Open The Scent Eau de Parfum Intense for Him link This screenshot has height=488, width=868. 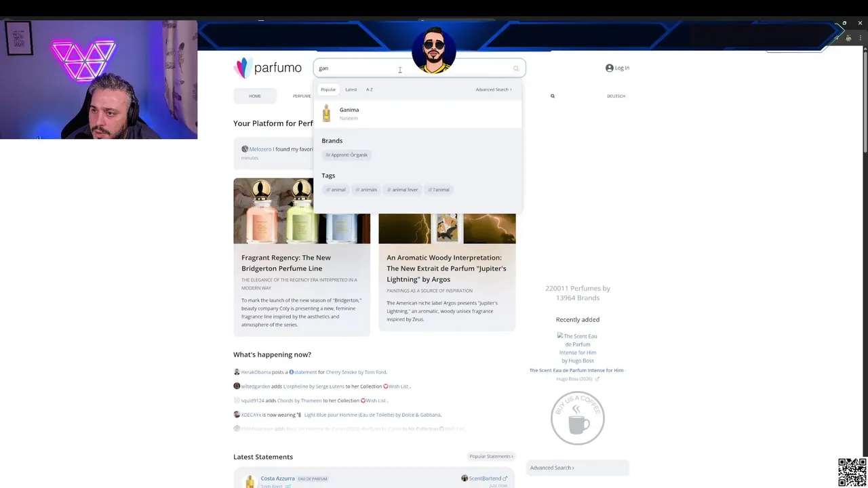(x=576, y=370)
